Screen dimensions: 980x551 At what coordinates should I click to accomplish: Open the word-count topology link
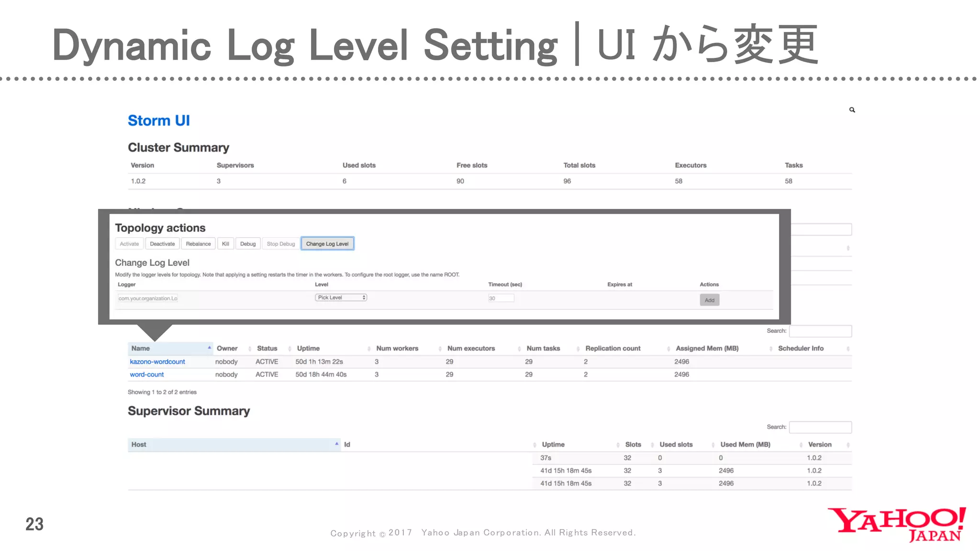147,375
